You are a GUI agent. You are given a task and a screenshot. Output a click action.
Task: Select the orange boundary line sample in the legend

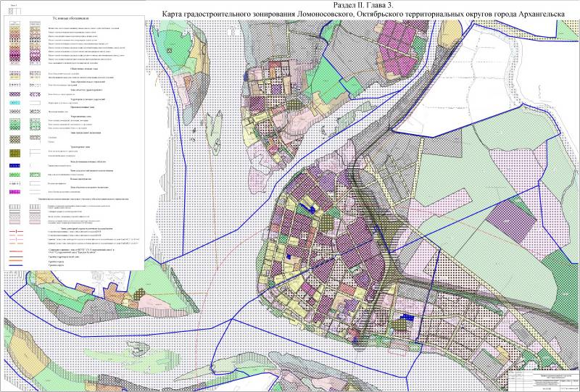(x=17, y=260)
